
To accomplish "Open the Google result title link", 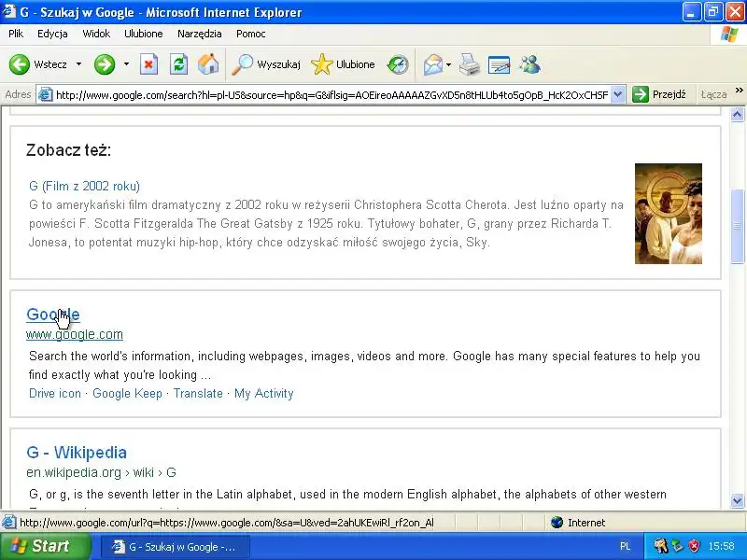I will coord(53,315).
